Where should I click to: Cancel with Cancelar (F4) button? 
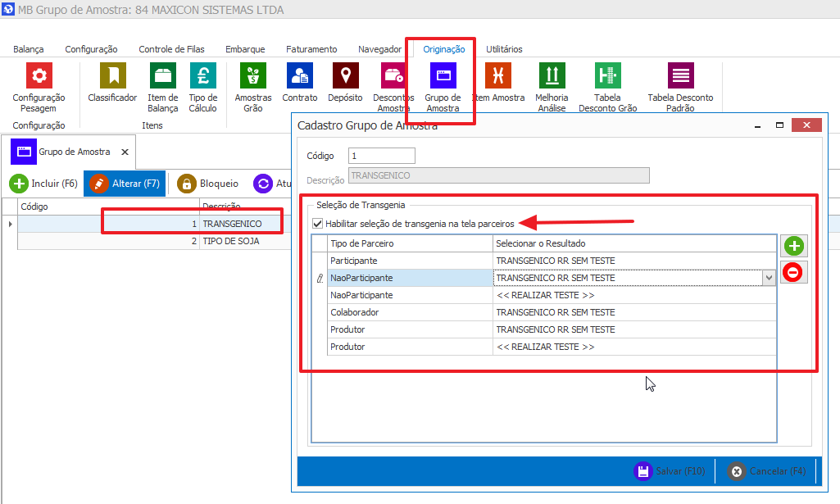[x=766, y=471]
